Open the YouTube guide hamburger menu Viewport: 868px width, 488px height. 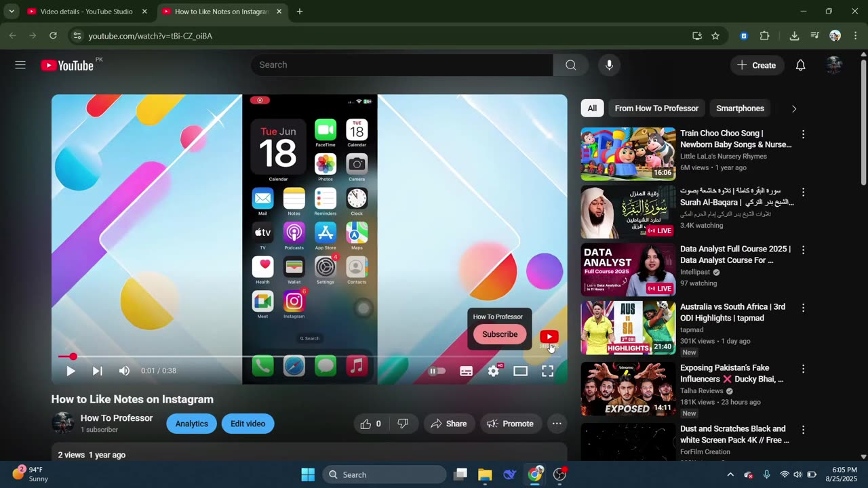point(20,65)
